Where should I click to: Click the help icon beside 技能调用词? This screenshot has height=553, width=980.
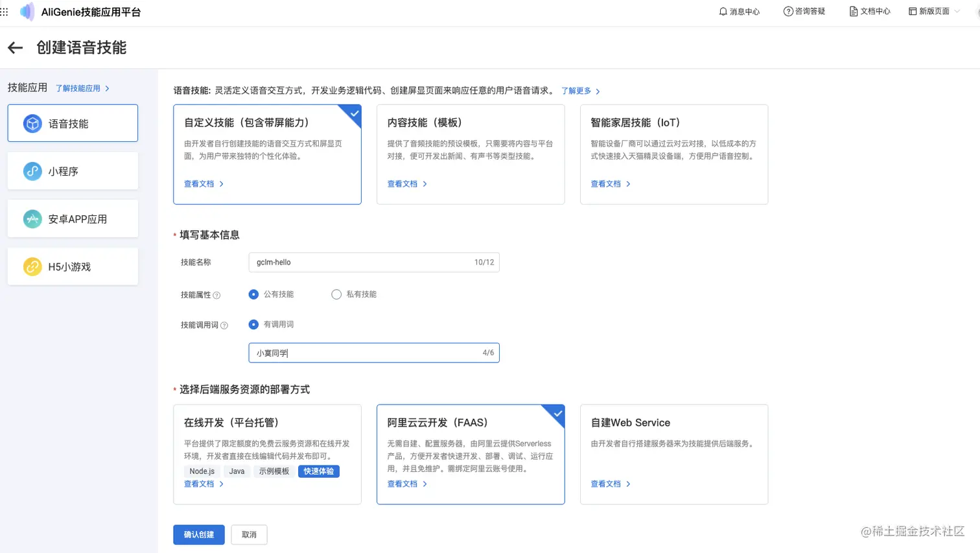(224, 325)
